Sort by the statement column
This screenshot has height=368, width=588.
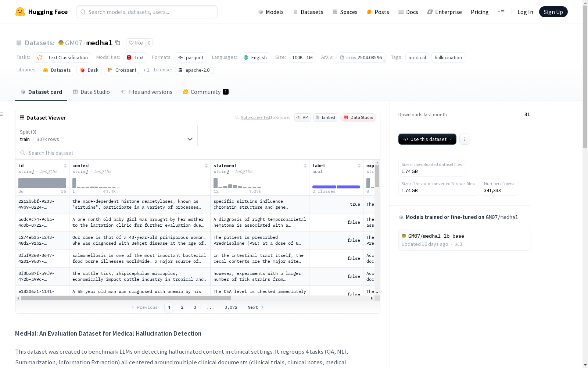click(305, 166)
